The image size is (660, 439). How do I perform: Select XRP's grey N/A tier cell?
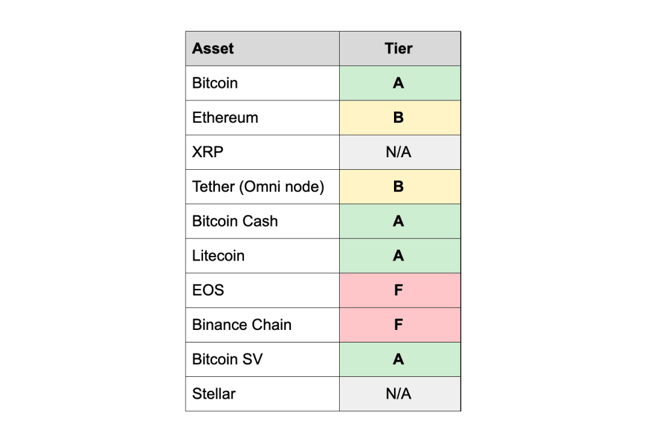400,152
